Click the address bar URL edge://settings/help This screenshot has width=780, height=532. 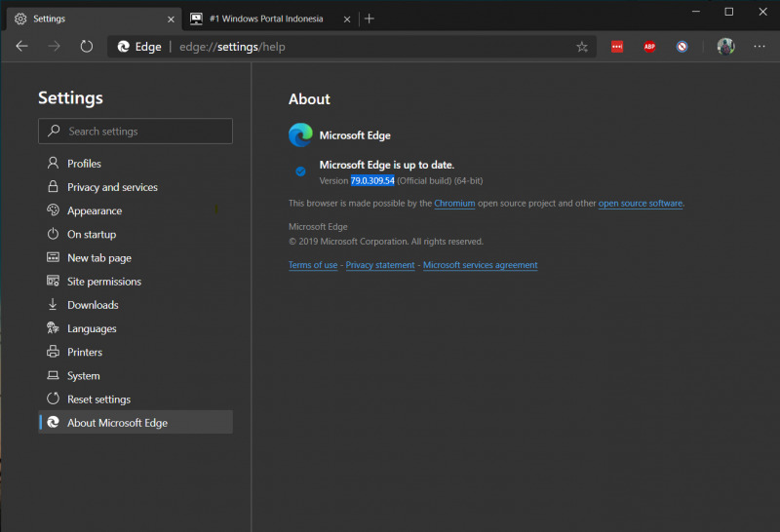pos(232,47)
